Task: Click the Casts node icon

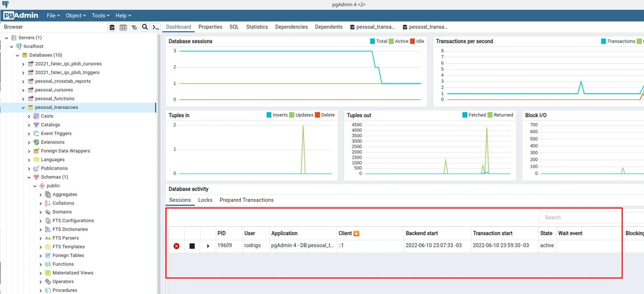Action: [36, 116]
